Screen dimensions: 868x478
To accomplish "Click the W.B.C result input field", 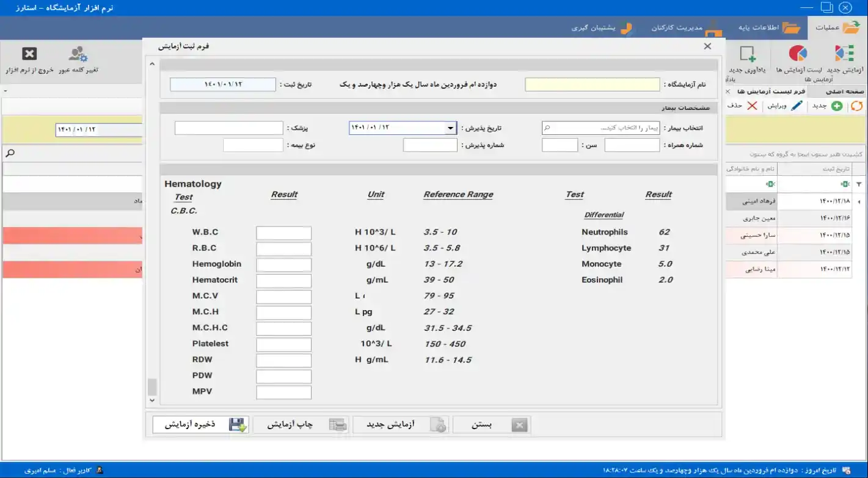I will 283,233.
